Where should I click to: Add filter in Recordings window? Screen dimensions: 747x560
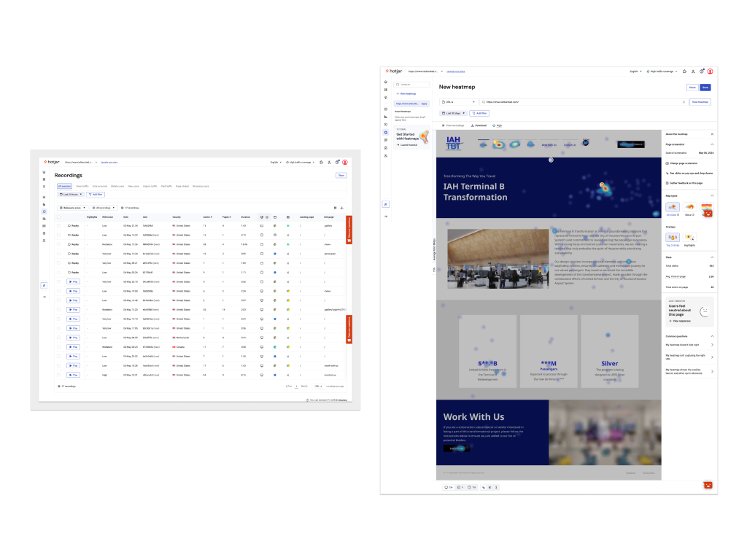96,194
